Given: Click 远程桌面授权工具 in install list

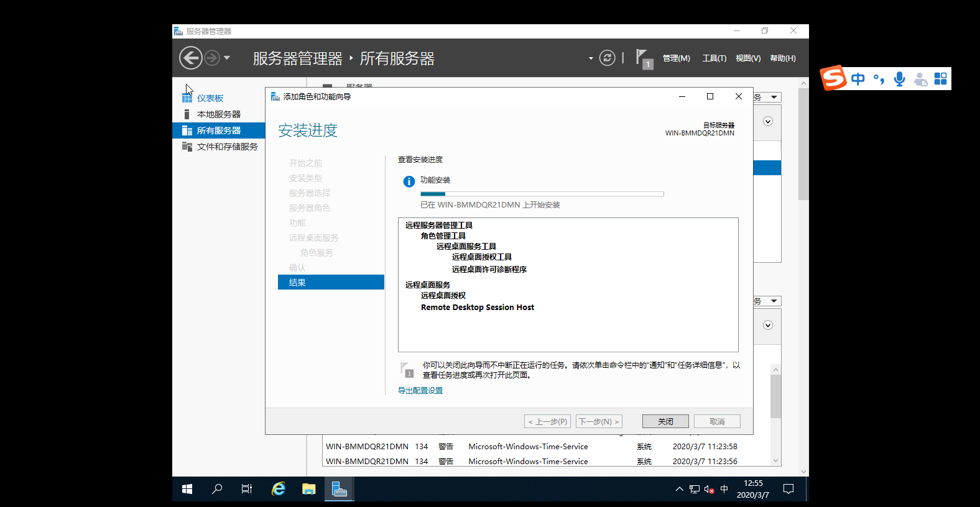Looking at the screenshot, I should (x=482, y=257).
